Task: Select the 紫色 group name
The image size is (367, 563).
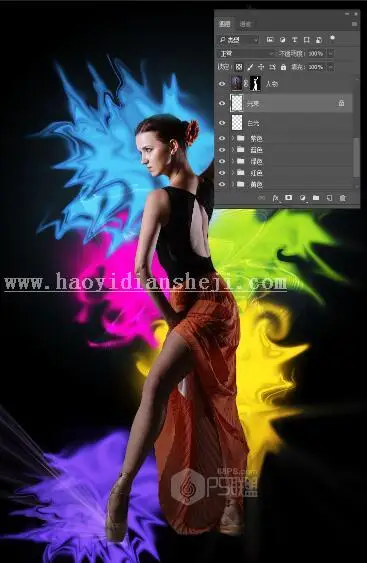Action: [256, 138]
